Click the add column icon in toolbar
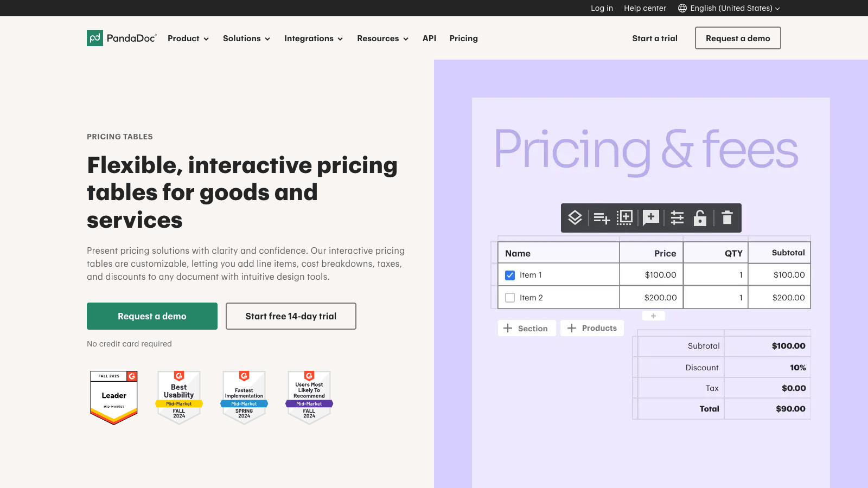868x488 pixels. click(x=625, y=218)
